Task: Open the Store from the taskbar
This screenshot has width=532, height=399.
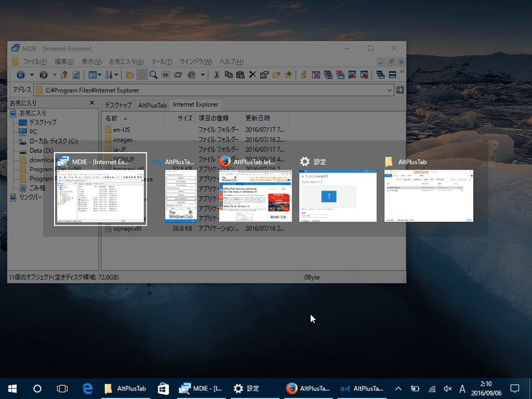Action: (163, 388)
